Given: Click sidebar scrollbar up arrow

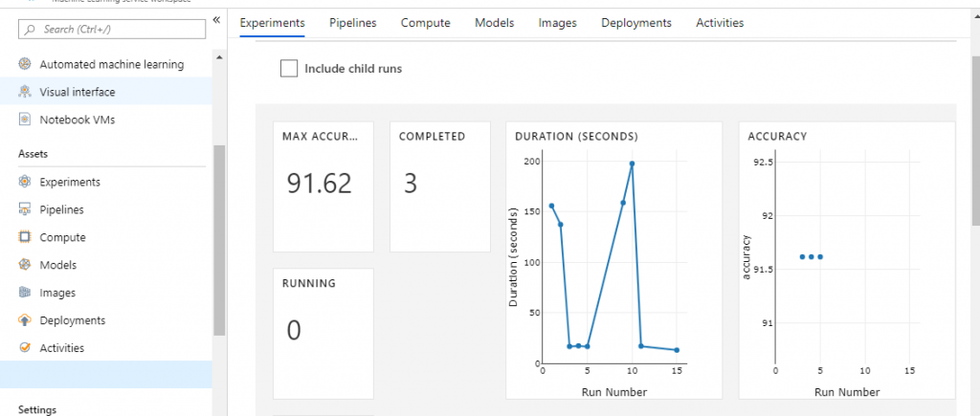Looking at the screenshot, I should pyautogui.click(x=219, y=57).
